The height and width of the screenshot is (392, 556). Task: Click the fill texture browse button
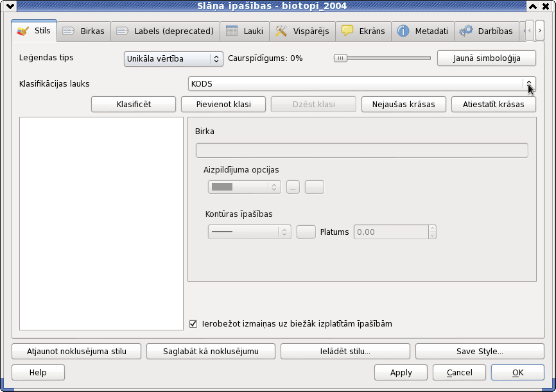[x=293, y=187]
